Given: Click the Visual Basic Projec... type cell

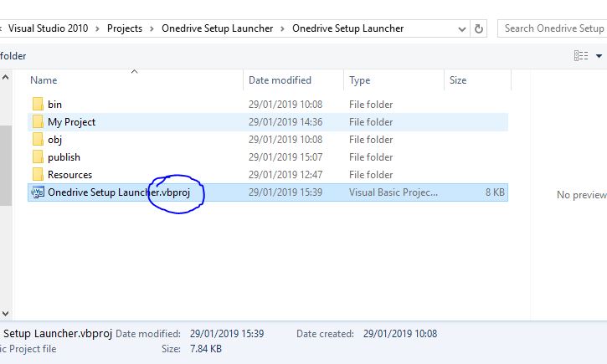Looking at the screenshot, I should coord(394,192).
